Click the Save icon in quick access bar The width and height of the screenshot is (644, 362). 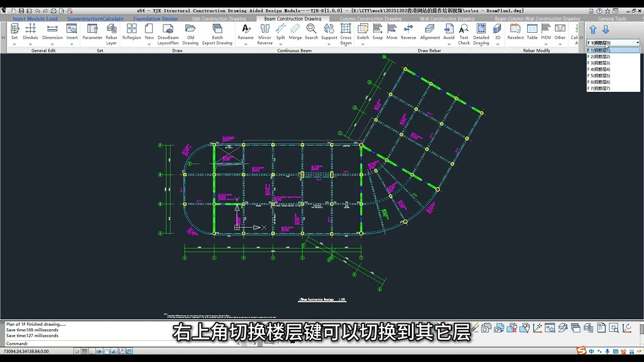pyautogui.click(x=21, y=11)
